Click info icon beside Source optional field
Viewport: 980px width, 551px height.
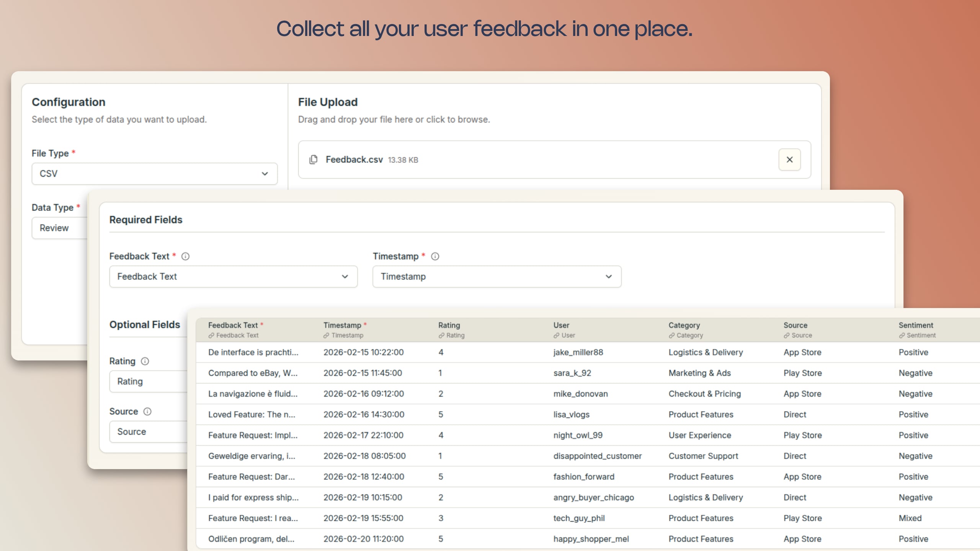coord(147,411)
